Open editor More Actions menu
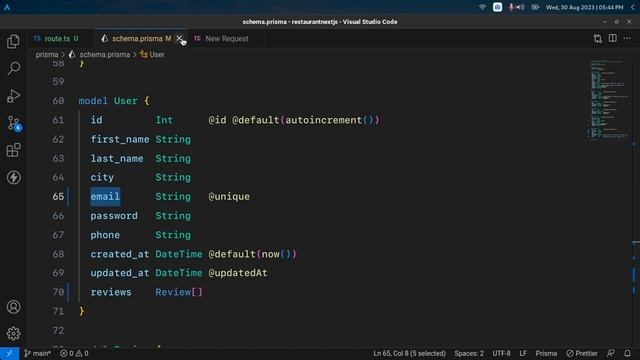This screenshot has height=360, width=640. [x=627, y=38]
